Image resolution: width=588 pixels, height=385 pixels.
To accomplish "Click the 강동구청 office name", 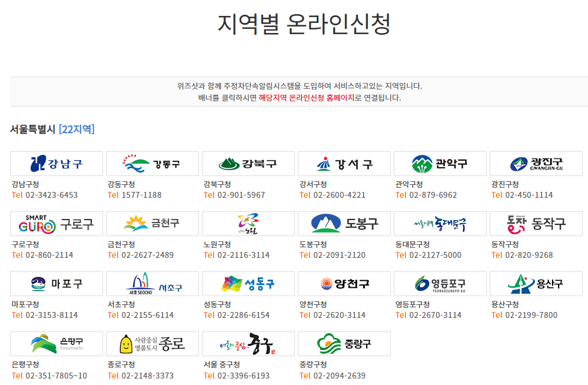I will pos(121,184).
